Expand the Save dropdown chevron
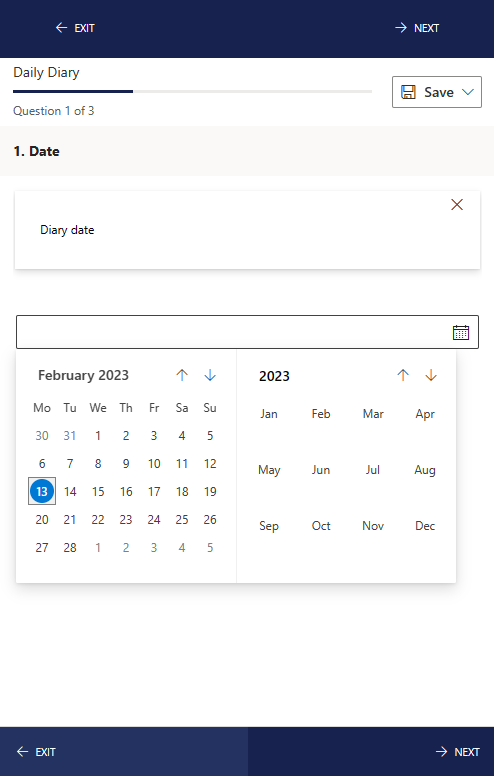 (x=468, y=92)
